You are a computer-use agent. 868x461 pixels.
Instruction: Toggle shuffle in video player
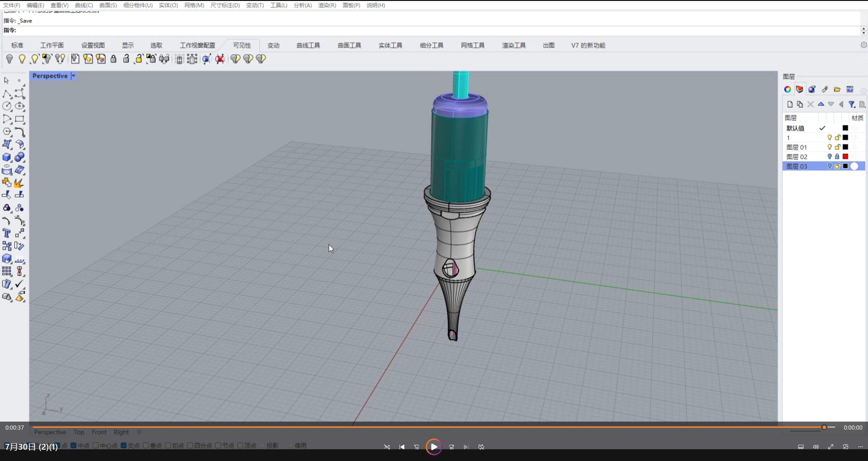pyautogui.click(x=387, y=447)
